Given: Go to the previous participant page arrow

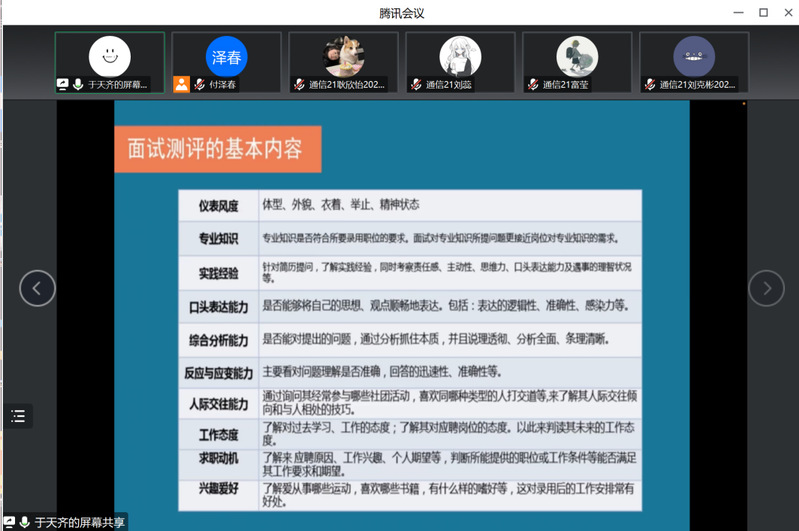Looking at the screenshot, I should [37, 288].
